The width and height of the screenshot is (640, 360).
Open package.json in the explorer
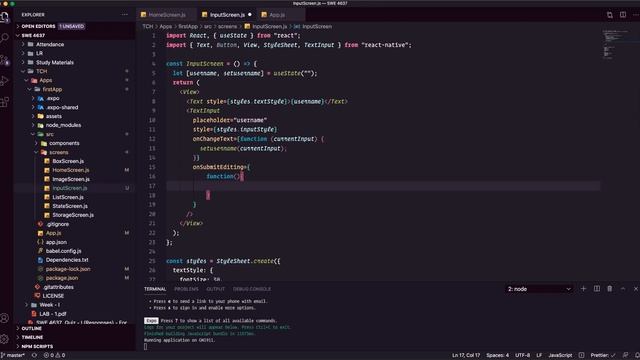coord(62,278)
